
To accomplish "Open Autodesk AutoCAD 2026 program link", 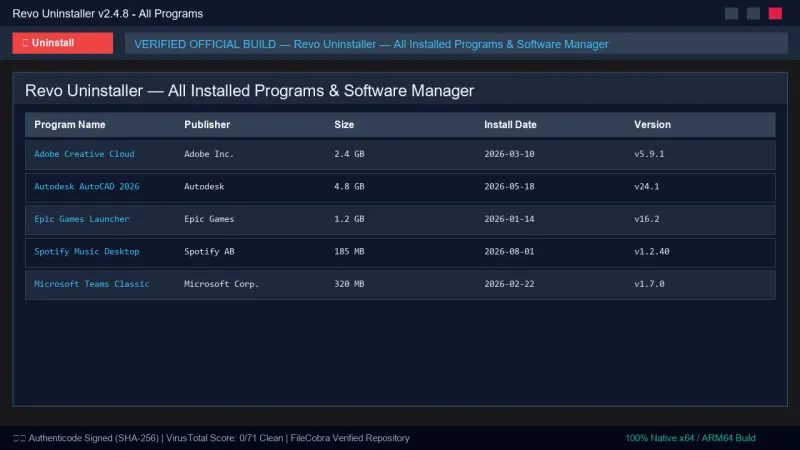I will (87, 186).
